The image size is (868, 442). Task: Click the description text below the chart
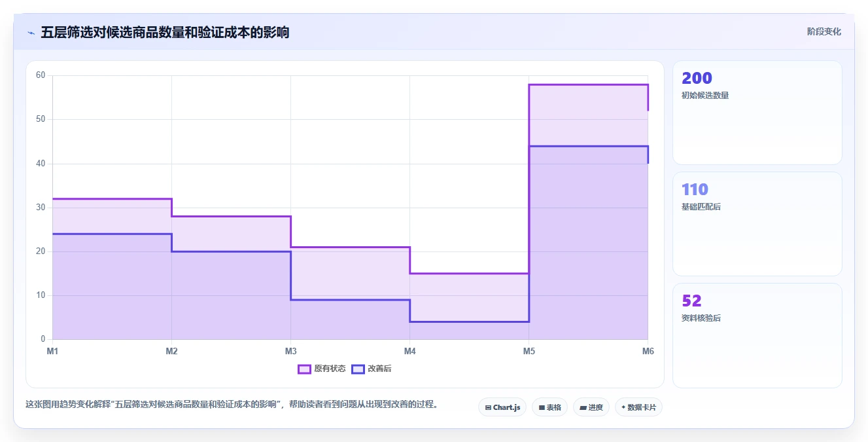(x=232, y=404)
